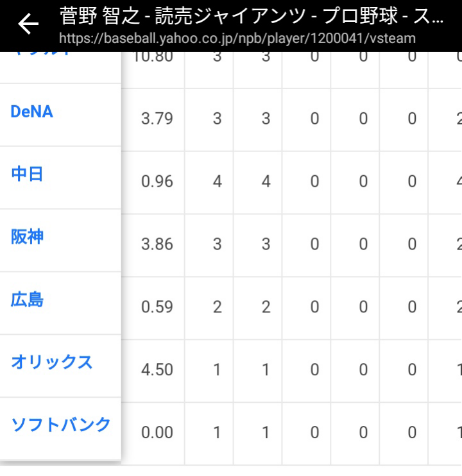Select the 4.50 ERA cell for オリックス
The height and width of the screenshot is (476, 462).
pyautogui.click(x=157, y=370)
